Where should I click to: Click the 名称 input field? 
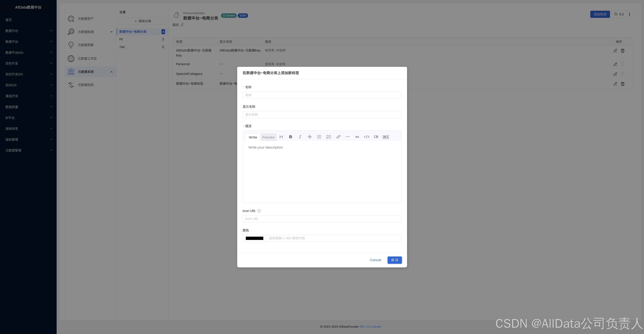[322, 95]
